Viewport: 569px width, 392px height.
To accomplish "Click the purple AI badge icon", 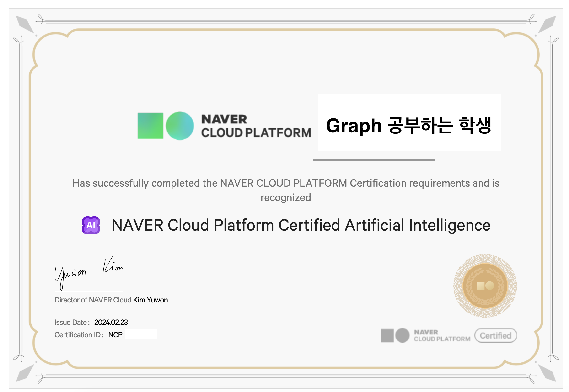I will pos(91,225).
